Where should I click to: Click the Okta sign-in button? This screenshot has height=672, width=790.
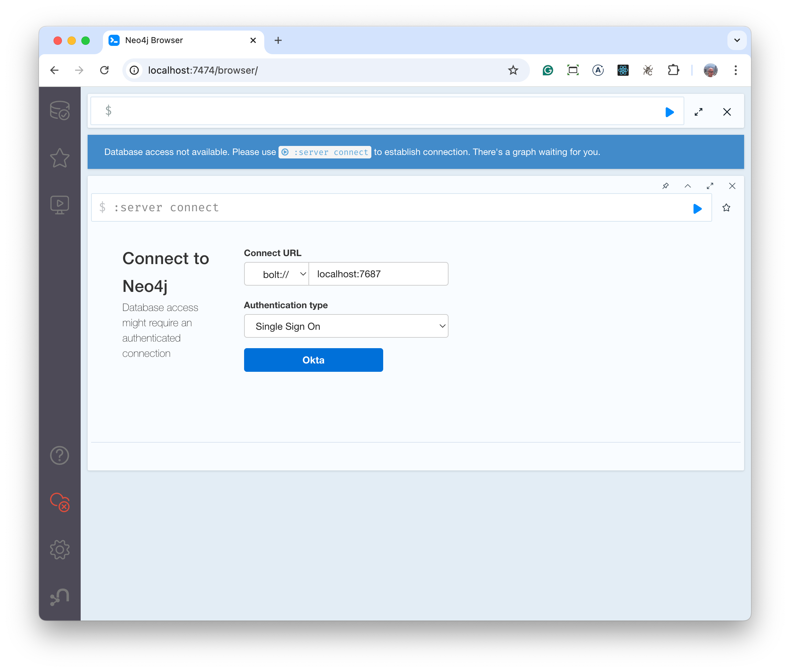(x=313, y=360)
